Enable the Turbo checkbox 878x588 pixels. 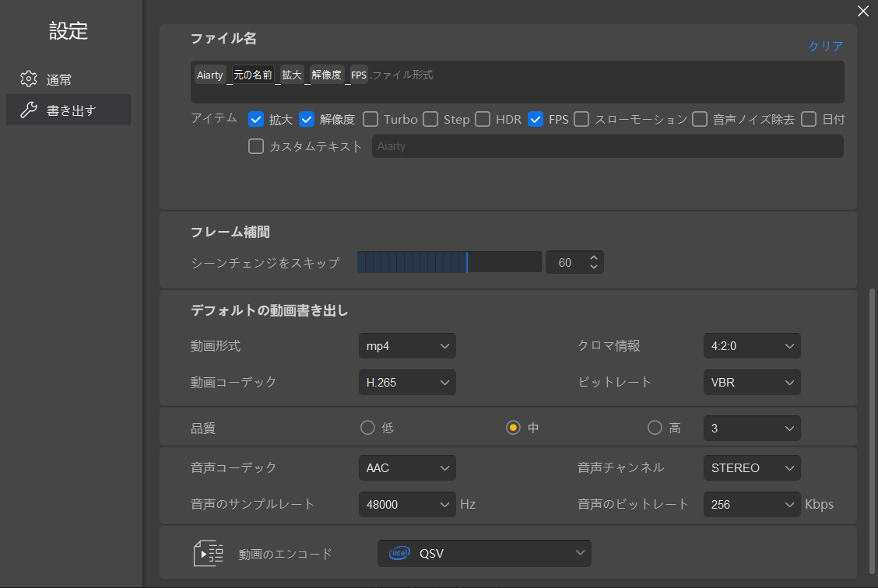coord(371,119)
